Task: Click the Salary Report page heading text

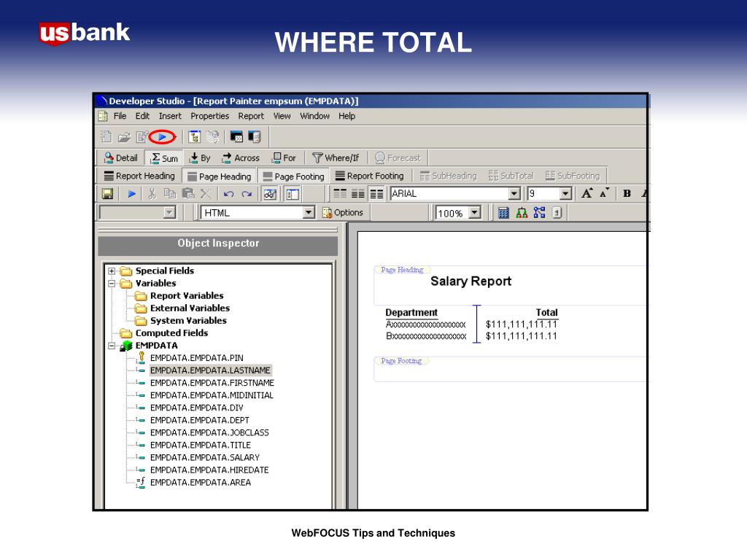Action: point(471,281)
